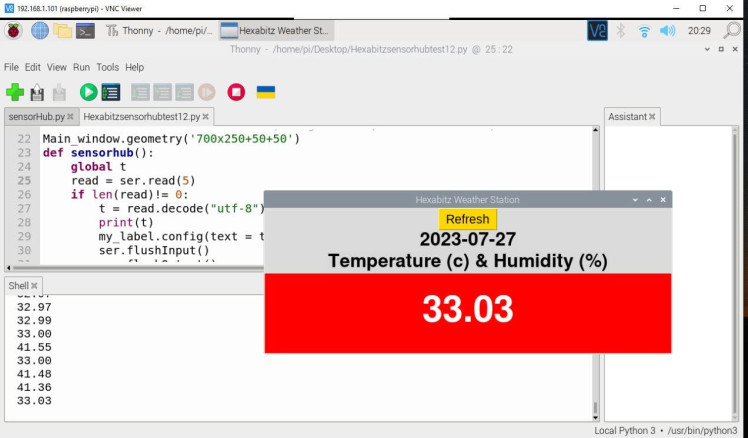The width and height of the screenshot is (748, 438).
Task: Maximize the Hexabitz Weather Station window
Action: (x=649, y=200)
